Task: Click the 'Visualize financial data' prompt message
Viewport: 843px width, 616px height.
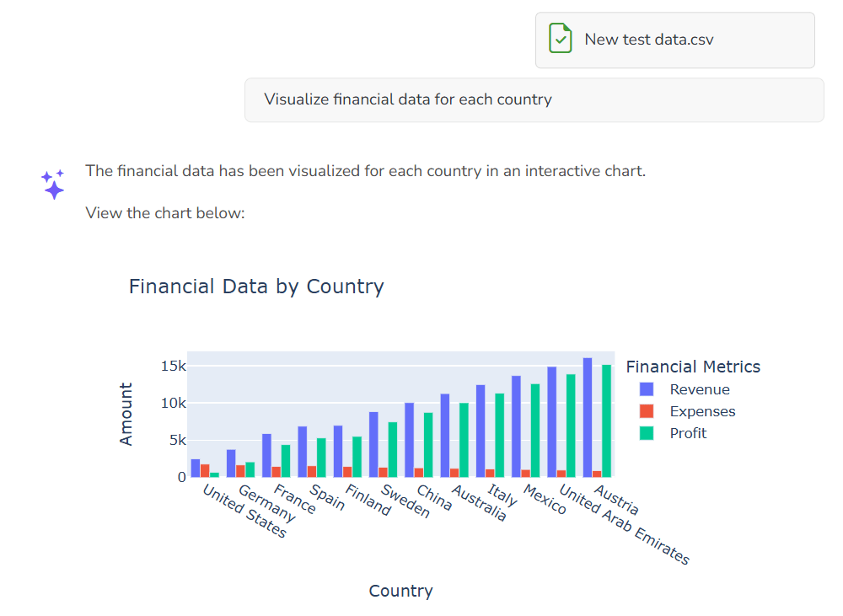Action: (408, 99)
